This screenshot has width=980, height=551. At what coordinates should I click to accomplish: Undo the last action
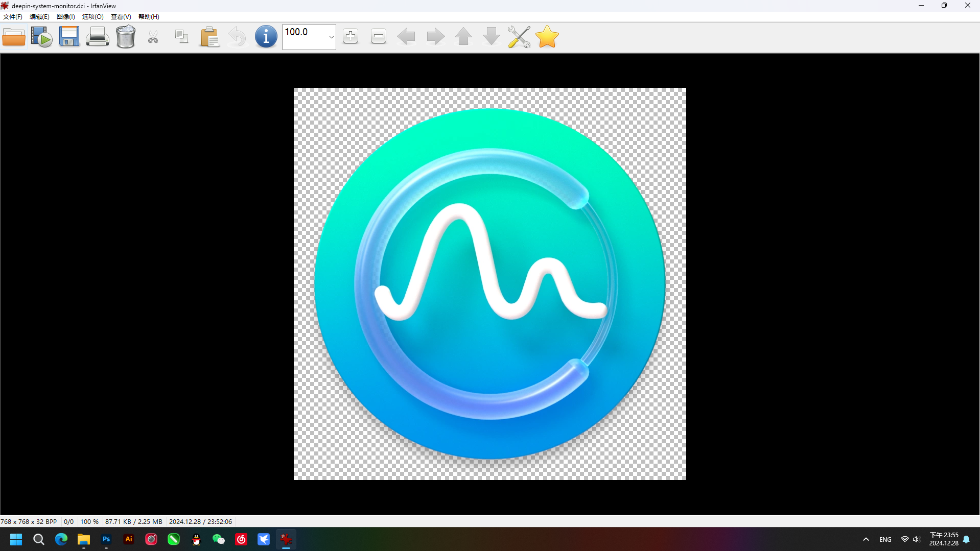[237, 37]
